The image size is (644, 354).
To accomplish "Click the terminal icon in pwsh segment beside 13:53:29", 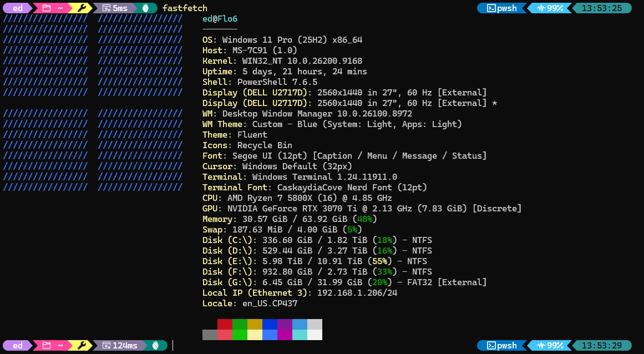I will [491, 345].
